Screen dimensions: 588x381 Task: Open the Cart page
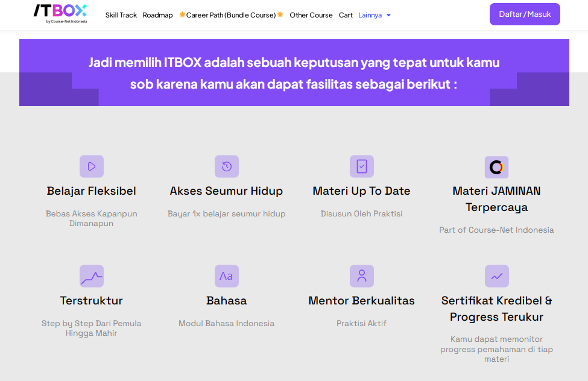click(x=345, y=15)
